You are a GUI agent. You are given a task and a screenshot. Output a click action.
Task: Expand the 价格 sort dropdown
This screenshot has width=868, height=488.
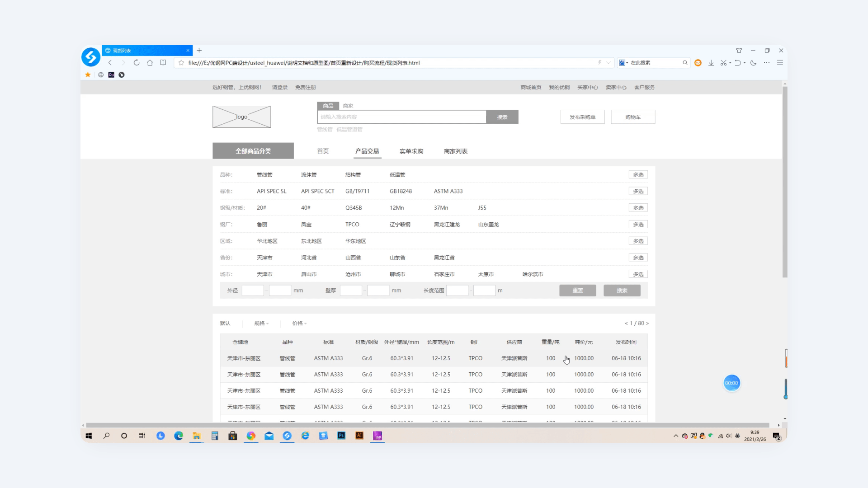(x=299, y=324)
